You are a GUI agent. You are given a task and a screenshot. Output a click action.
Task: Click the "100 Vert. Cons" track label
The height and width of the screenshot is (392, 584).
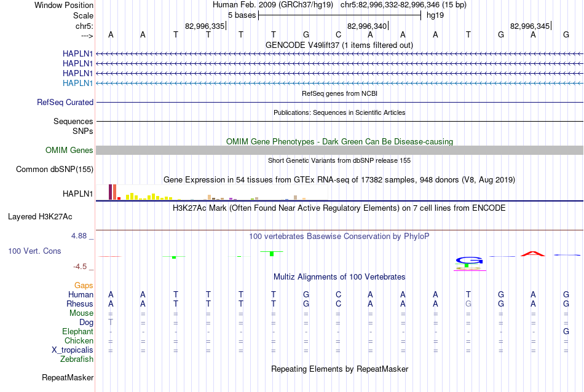click(34, 251)
